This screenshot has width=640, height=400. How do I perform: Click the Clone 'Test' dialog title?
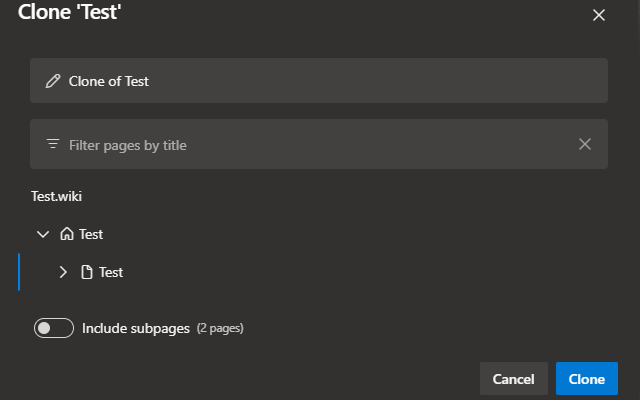69,11
